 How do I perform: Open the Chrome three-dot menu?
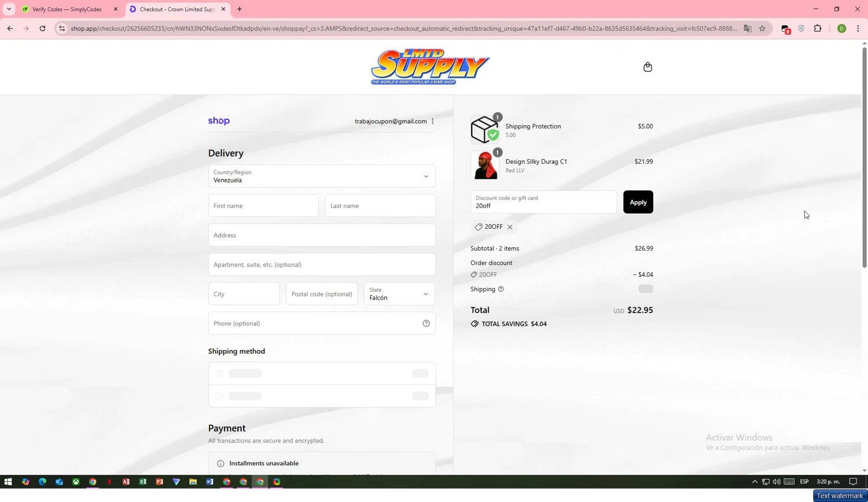coord(858,28)
